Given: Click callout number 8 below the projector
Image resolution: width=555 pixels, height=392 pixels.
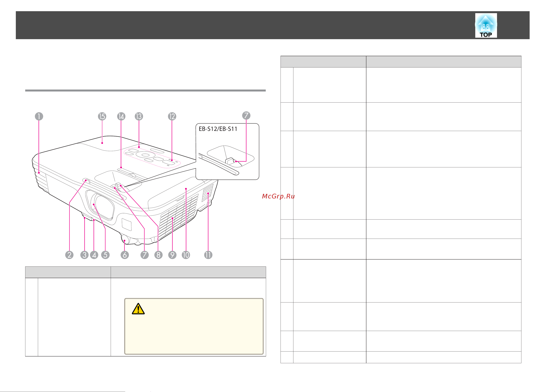Looking at the screenshot, I should (x=158, y=255).
